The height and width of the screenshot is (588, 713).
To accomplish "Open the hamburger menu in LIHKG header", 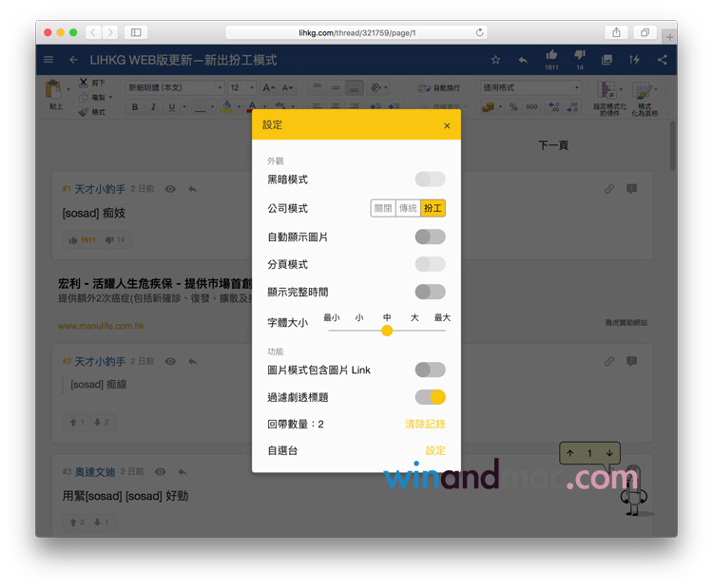I will coord(48,60).
